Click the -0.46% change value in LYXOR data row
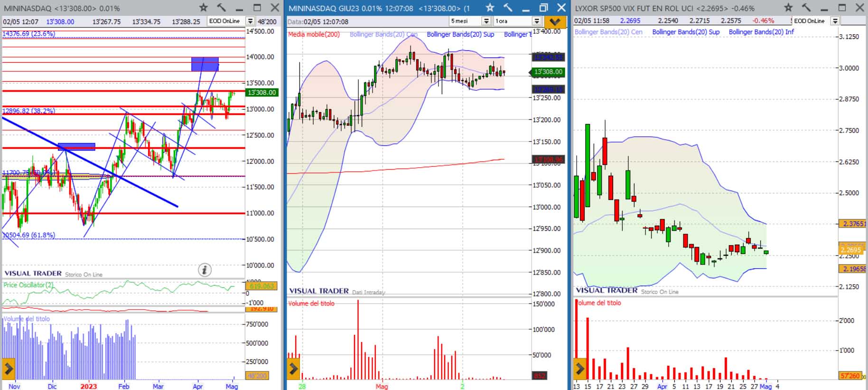This screenshot has width=868, height=390. [763, 21]
